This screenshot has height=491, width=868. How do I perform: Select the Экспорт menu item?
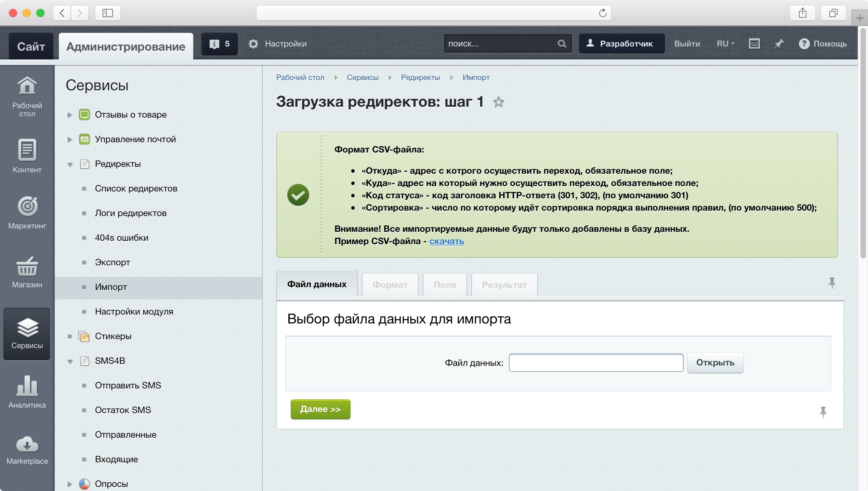coord(113,262)
